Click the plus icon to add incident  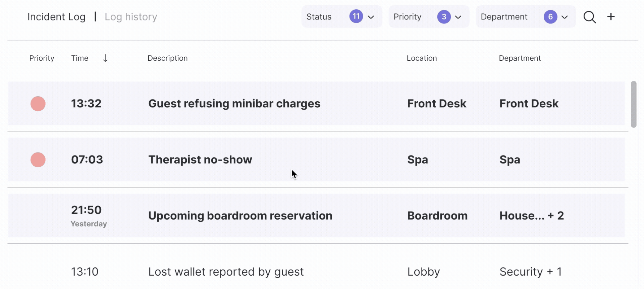tap(611, 17)
